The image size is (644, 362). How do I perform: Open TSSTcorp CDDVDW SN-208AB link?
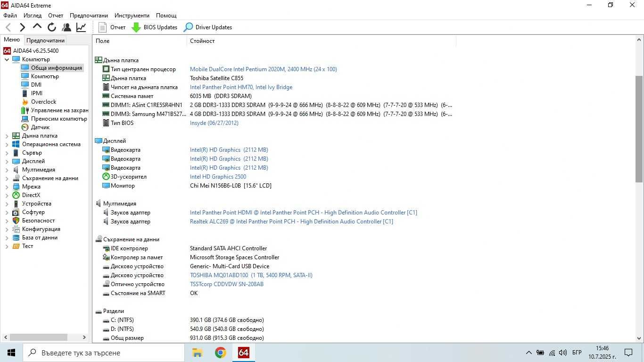point(227,284)
